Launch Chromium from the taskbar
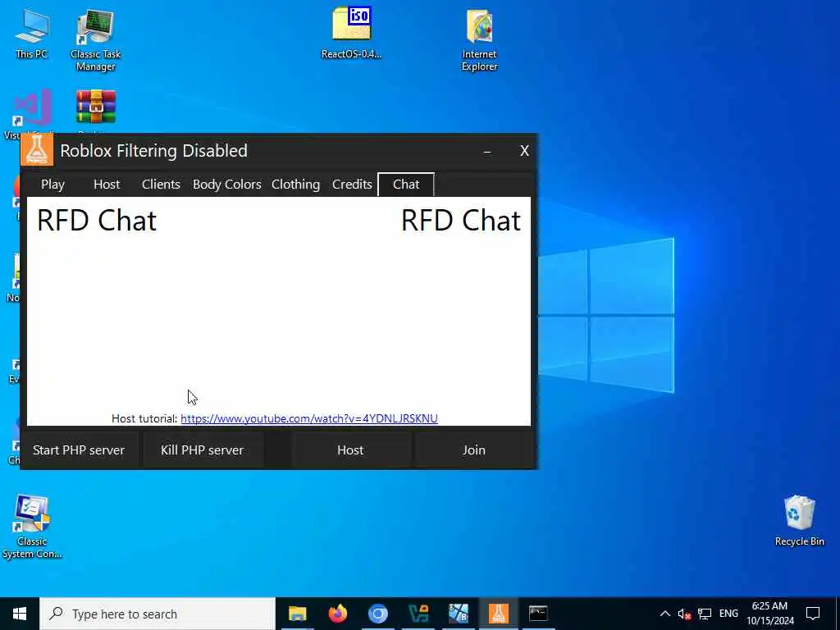840x630 pixels. click(x=377, y=614)
